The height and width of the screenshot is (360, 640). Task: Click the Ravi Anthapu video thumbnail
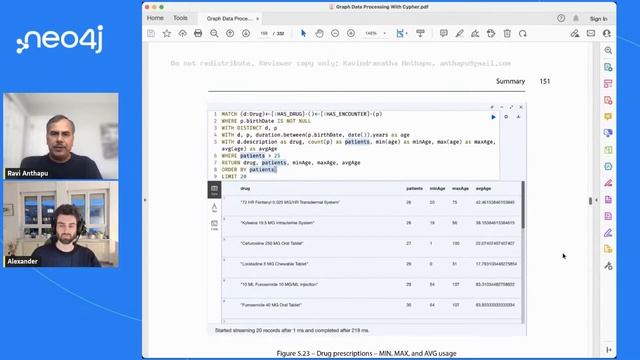[x=61, y=136]
